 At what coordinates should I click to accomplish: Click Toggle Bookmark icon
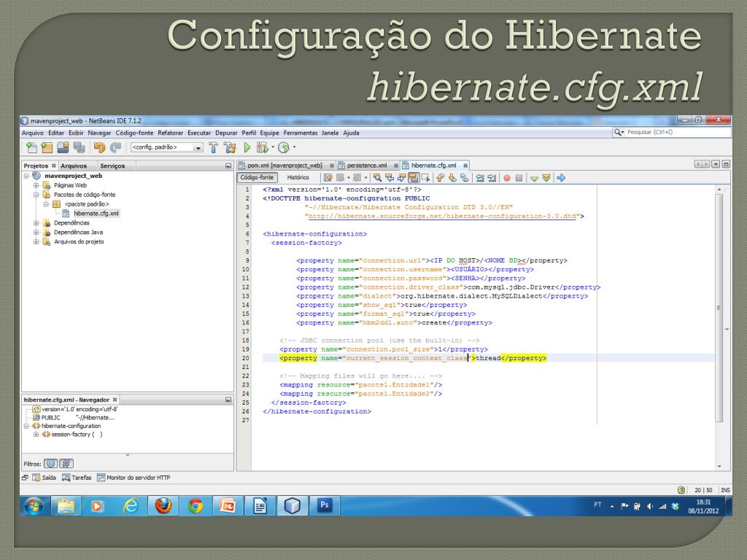[x=464, y=178]
